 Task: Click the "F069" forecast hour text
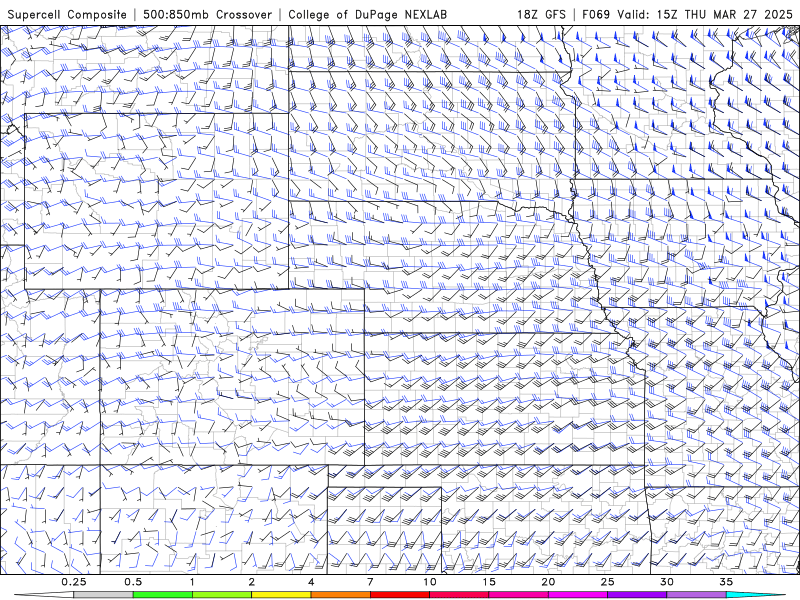(x=596, y=14)
